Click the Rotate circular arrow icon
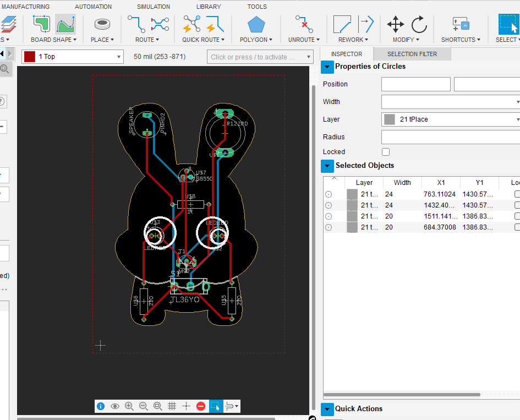Viewport: 520px width, 420px height. pos(419,24)
